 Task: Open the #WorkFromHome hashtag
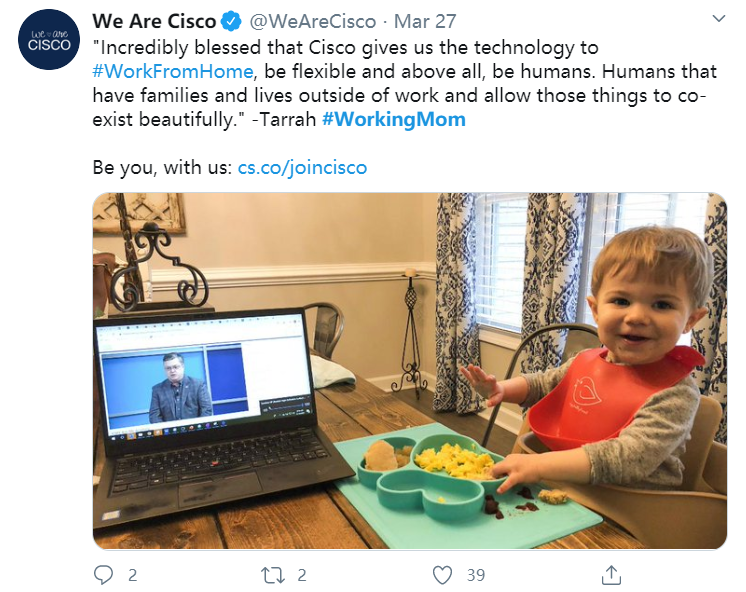click(x=173, y=71)
